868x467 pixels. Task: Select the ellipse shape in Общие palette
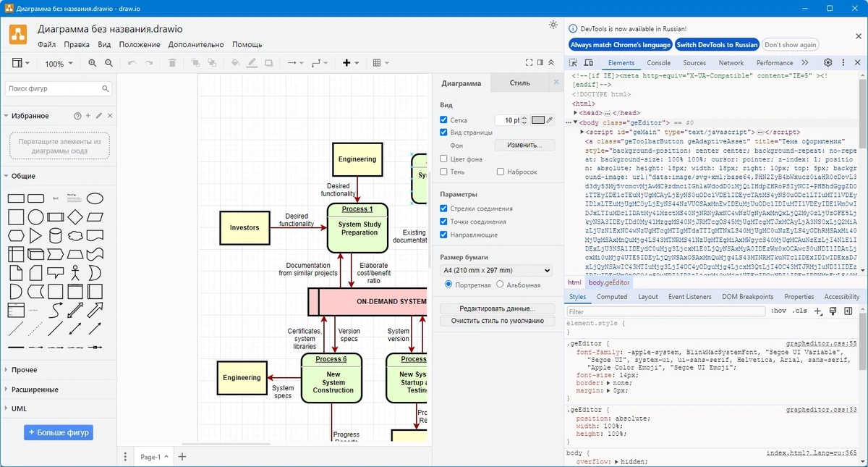click(x=95, y=198)
